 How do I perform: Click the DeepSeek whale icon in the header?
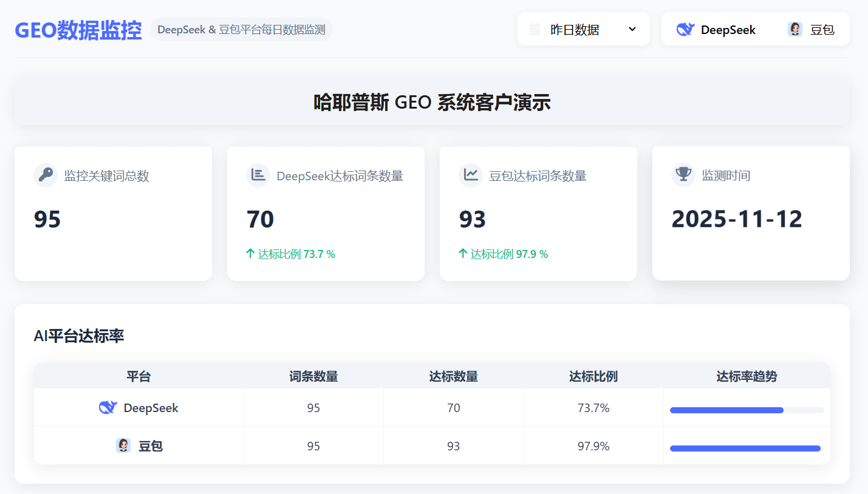pyautogui.click(x=685, y=29)
